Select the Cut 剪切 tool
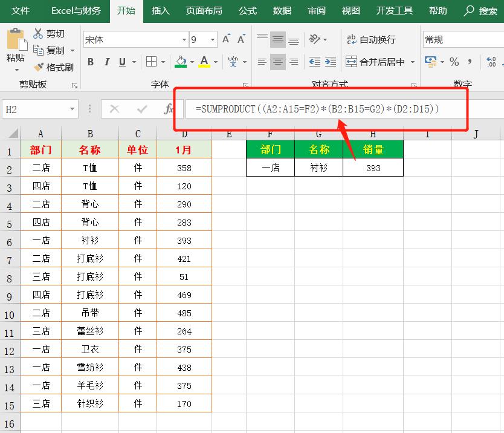 point(45,33)
